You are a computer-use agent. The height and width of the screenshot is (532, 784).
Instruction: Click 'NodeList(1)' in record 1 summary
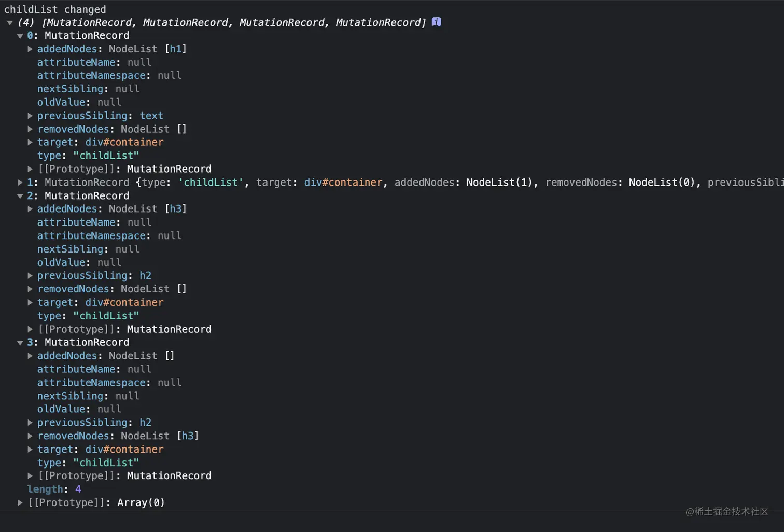coord(499,183)
